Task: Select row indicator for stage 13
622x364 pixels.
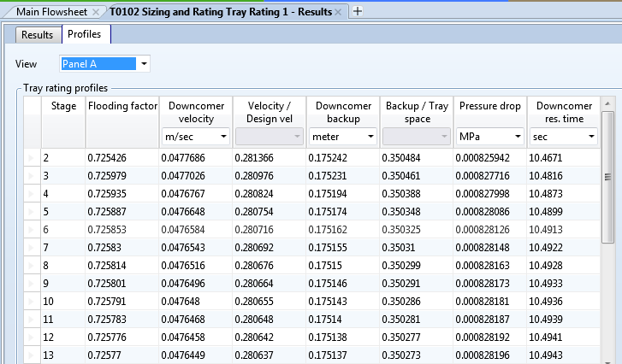Action: (x=33, y=355)
